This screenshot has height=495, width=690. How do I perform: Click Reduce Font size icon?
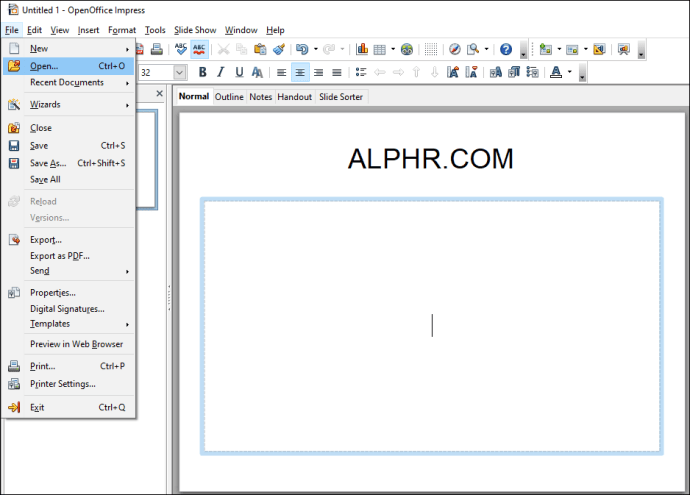coord(471,72)
